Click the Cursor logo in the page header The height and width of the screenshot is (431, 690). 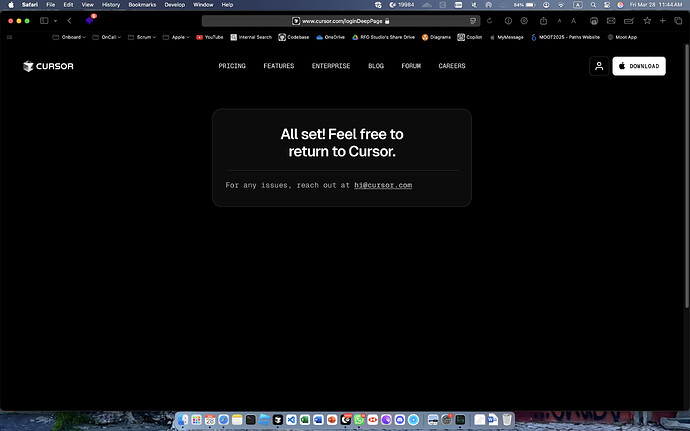tap(48, 66)
